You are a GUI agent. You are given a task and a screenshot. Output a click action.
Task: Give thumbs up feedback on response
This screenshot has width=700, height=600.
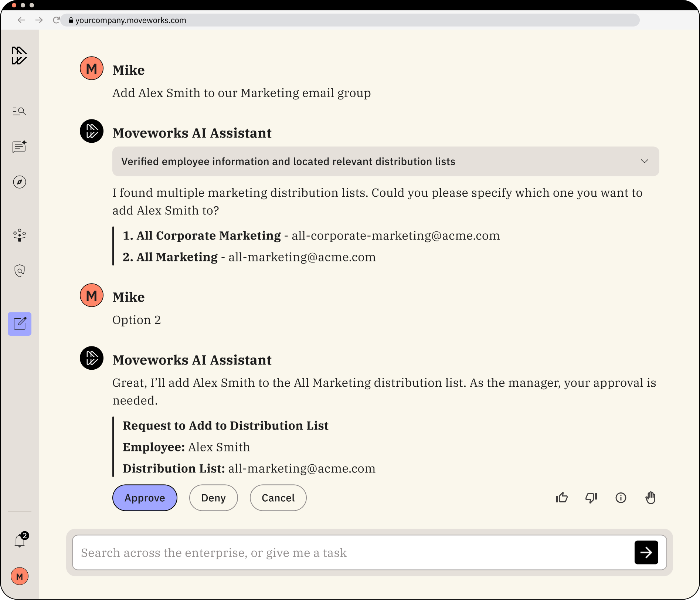click(x=561, y=498)
